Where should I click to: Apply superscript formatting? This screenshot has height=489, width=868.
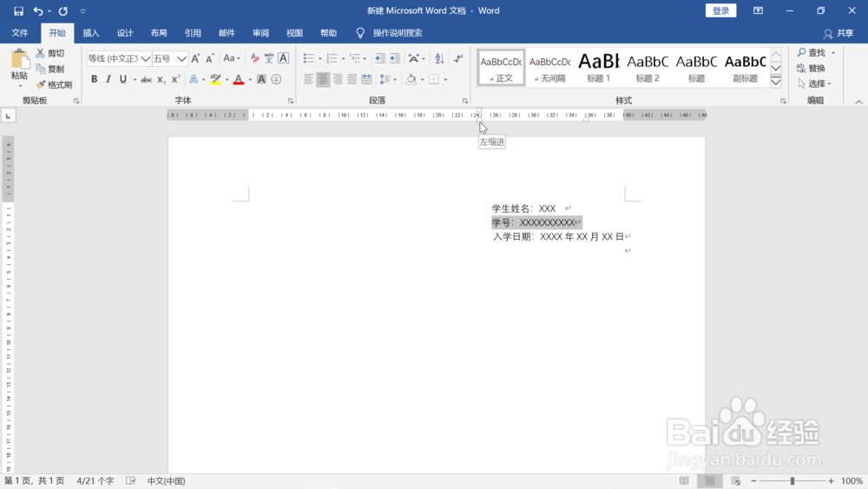pos(175,80)
